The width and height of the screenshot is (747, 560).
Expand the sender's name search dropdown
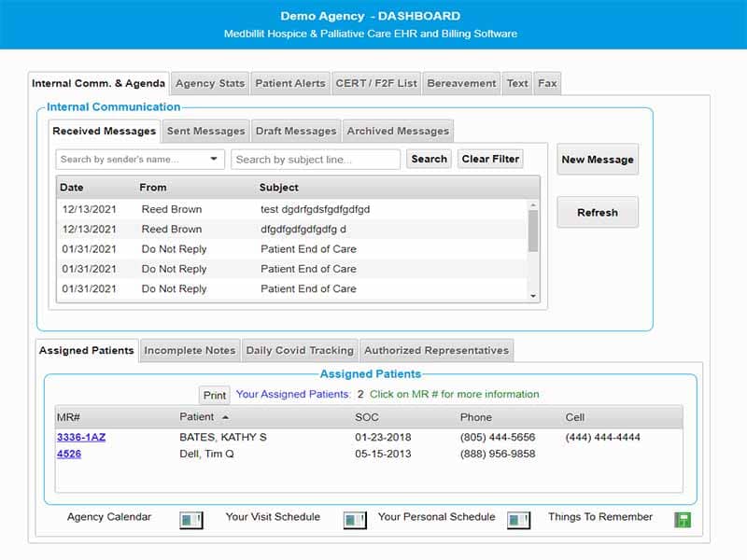214,160
